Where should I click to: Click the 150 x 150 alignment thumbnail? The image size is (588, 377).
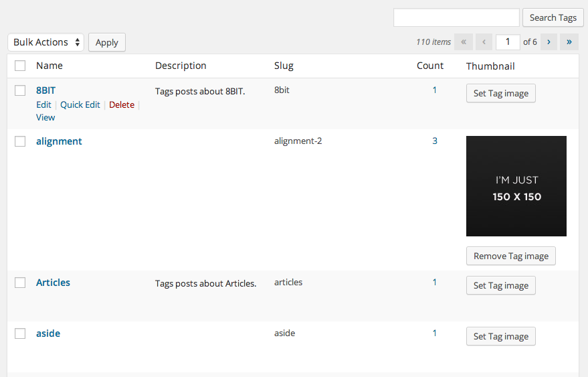coord(516,186)
